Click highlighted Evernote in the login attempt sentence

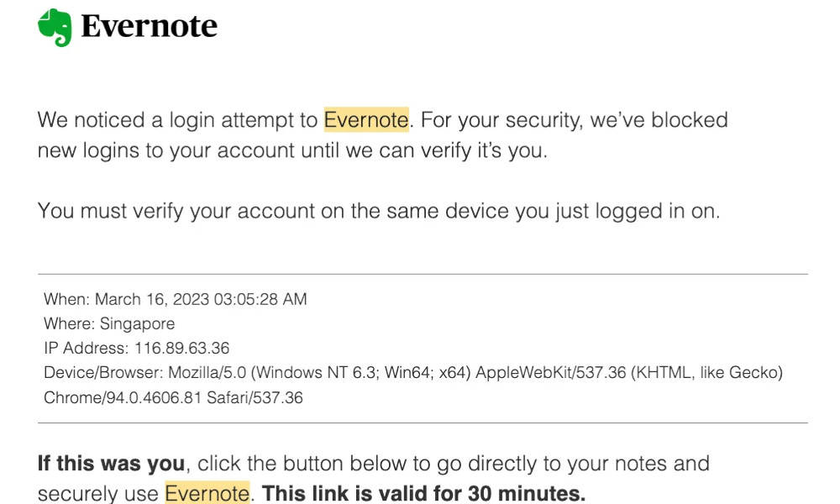tap(366, 120)
